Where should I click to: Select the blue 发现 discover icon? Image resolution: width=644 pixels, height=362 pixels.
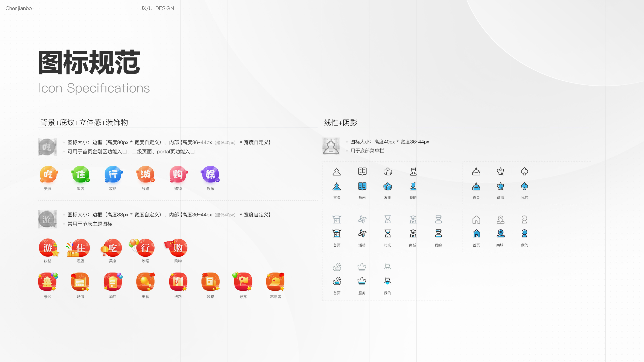click(x=387, y=186)
